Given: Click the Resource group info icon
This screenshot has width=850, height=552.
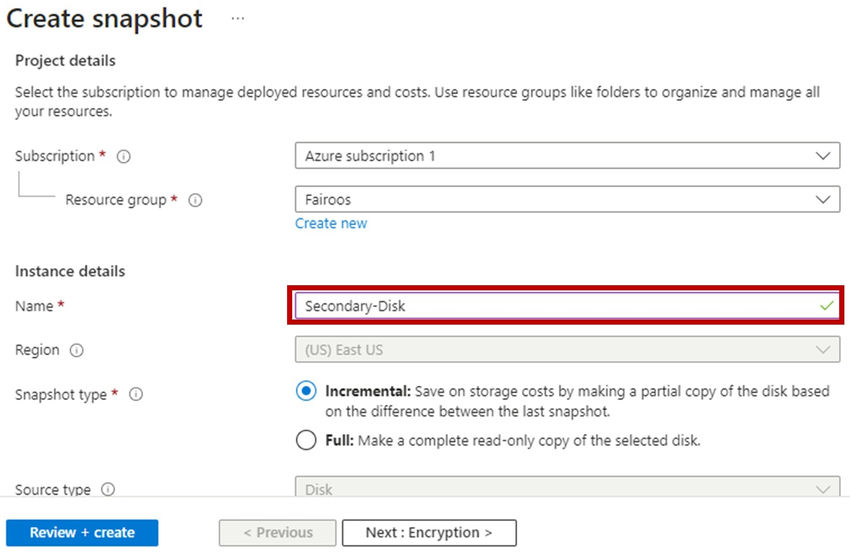Looking at the screenshot, I should coord(196,200).
